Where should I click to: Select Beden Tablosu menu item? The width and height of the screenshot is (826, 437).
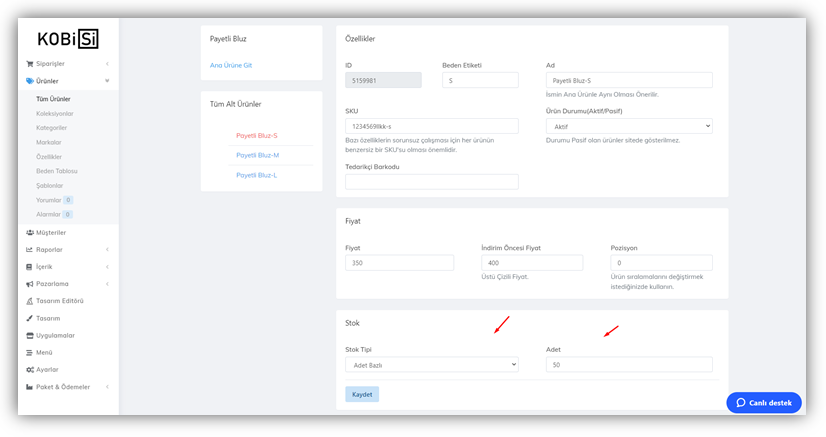[57, 171]
